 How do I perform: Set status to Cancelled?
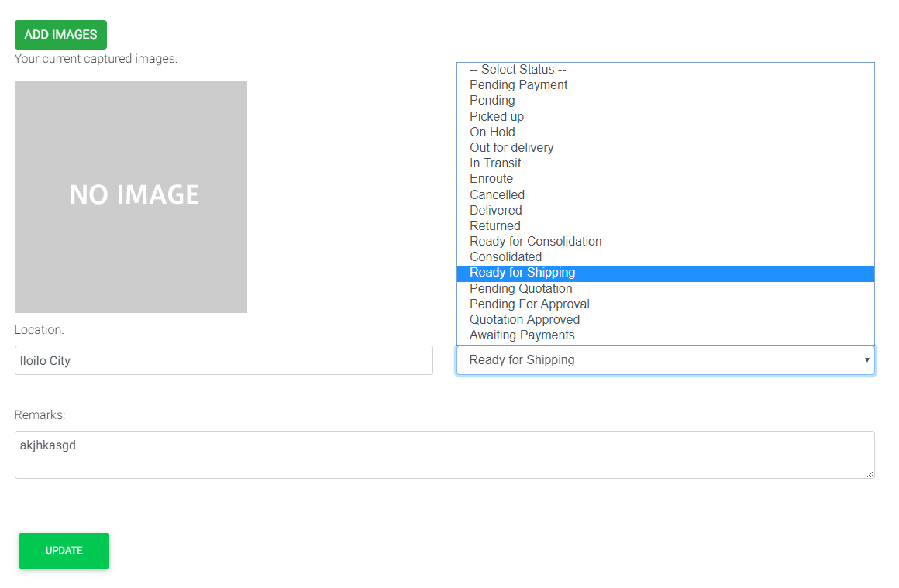(x=666, y=195)
